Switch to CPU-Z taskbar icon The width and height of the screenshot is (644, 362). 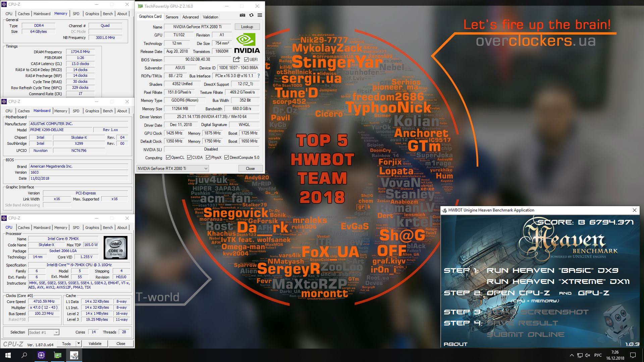pos(41,355)
